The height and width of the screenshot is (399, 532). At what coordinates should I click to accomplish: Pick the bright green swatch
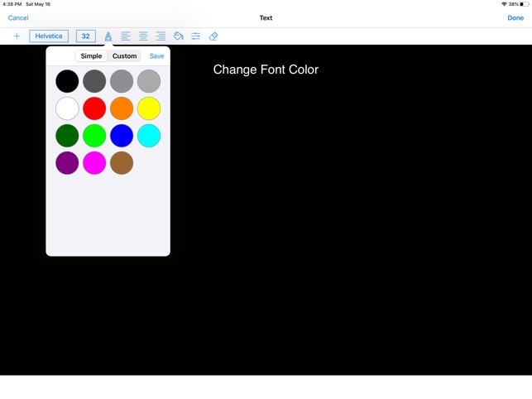94,136
